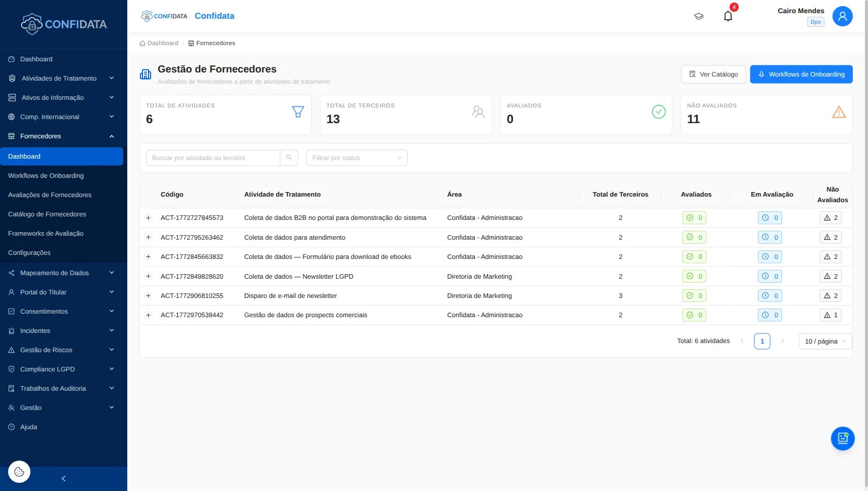868x491 pixels.
Task: Click the search magnifier icon
Action: pyautogui.click(x=289, y=158)
